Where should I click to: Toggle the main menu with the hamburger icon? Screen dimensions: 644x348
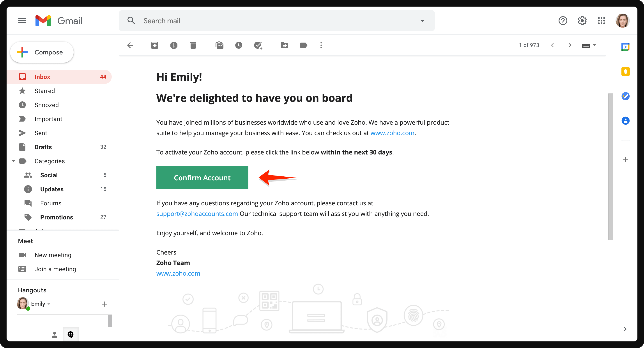pyautogui.click(x=22, y=21)
